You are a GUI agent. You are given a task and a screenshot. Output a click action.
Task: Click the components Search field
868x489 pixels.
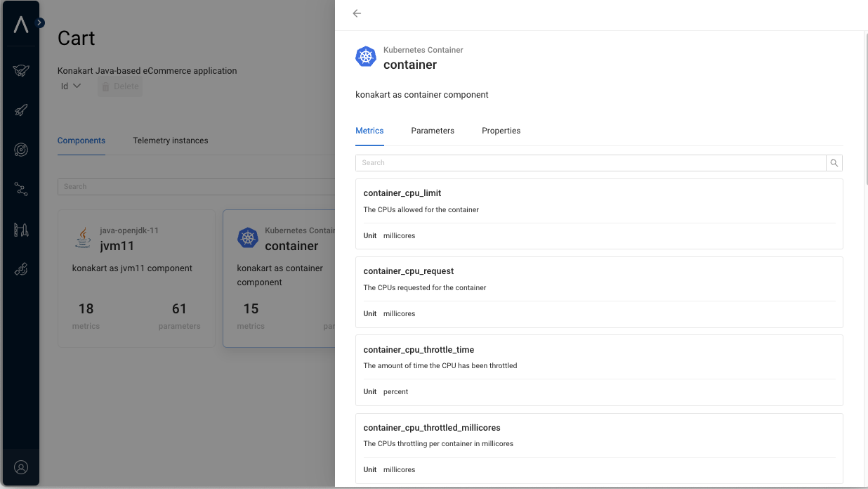coord(197,187)
